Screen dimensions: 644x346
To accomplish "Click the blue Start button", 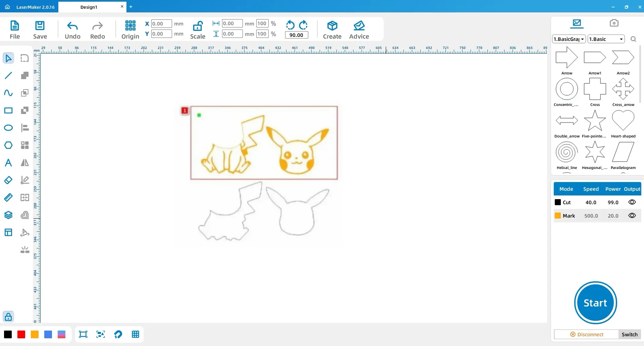I will [x=595, y=303].
